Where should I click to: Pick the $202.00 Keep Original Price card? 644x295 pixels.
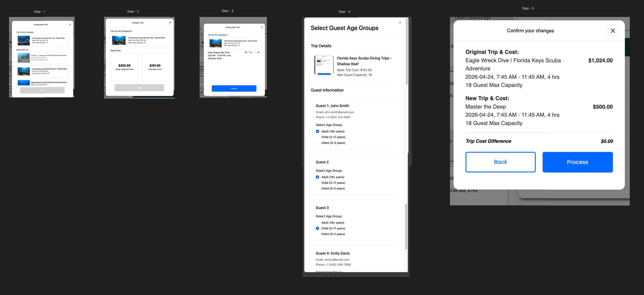pos(125,67)
